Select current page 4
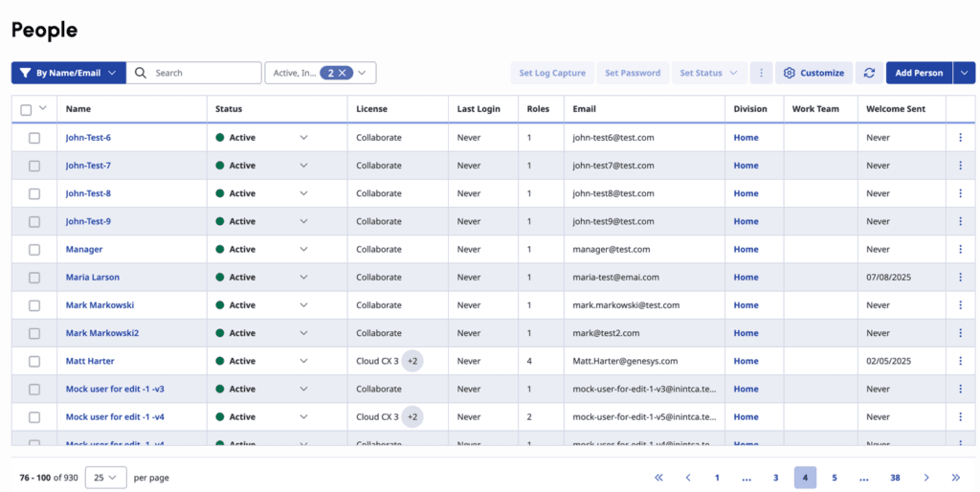Image resolution: width=980 pixels, height=492 pixels. click(805, 478)
